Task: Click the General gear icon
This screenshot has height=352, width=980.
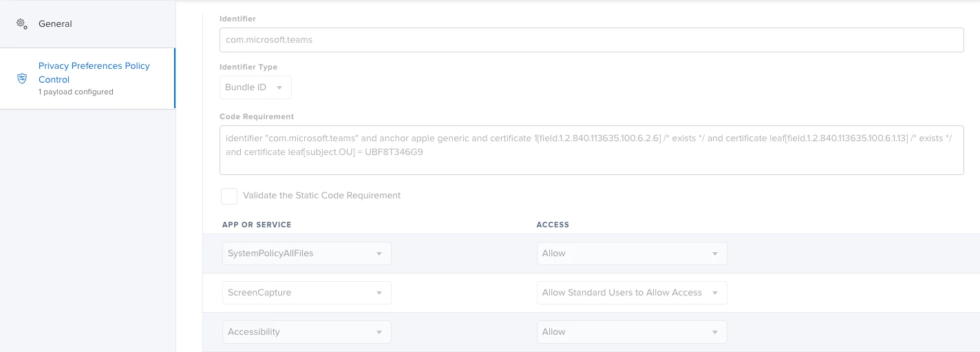Action: pyautogui.click(x=22, y=23)
